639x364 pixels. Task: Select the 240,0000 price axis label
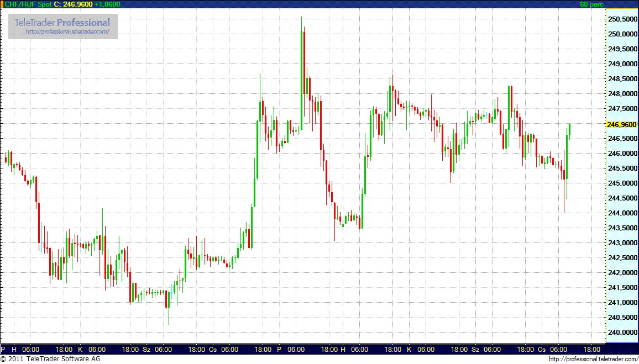(622, 333)
